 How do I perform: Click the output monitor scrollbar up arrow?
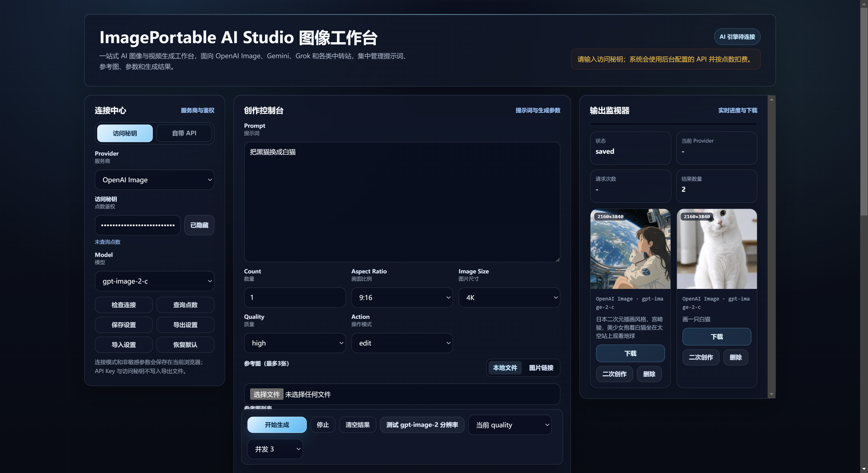tap(771, 99)
